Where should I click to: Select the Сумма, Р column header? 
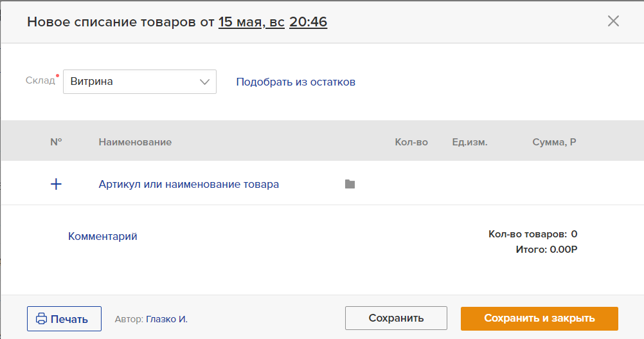[554, 142]
